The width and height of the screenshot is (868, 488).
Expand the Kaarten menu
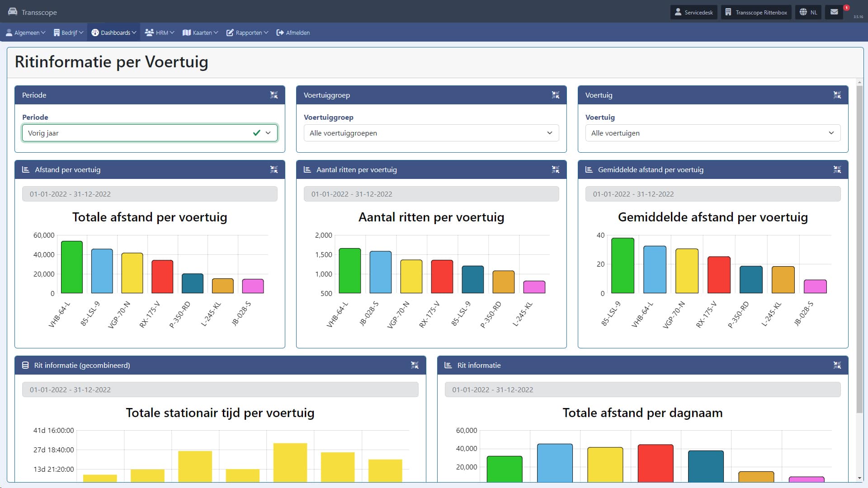[x=200, y=33]
